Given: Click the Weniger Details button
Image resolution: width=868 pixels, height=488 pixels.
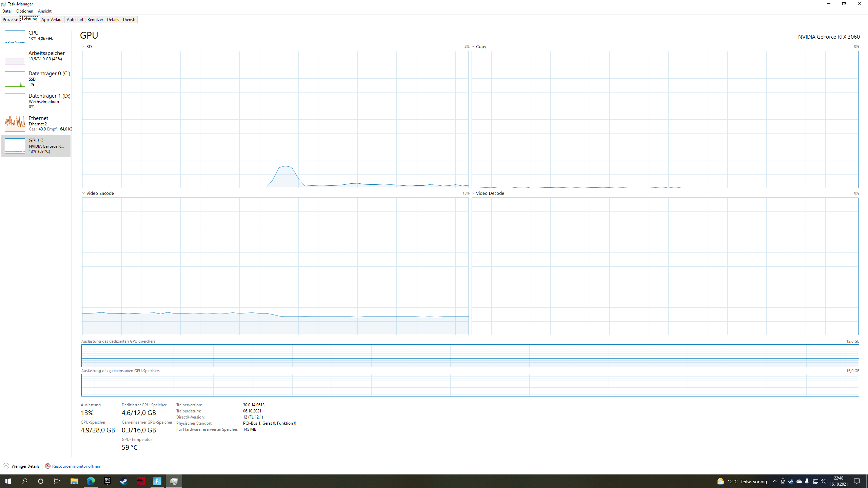Looking at the screenshot, I should coord(25,466).
